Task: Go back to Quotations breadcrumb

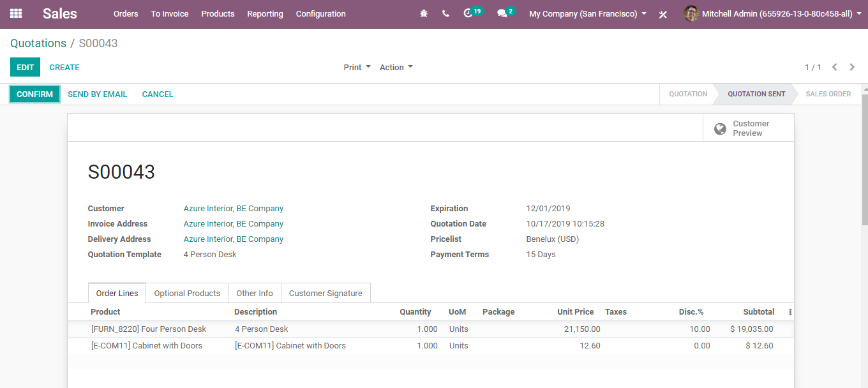Action: coord(38,43)
